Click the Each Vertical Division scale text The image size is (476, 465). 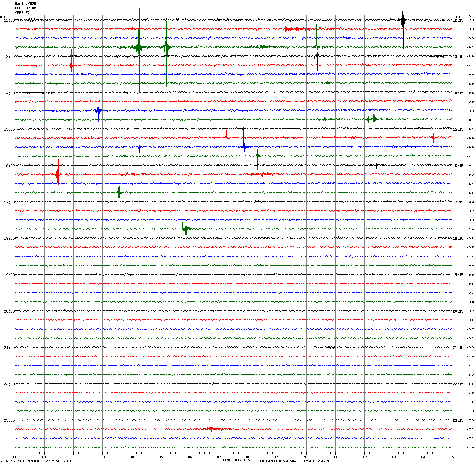click(x=39, y=461)
